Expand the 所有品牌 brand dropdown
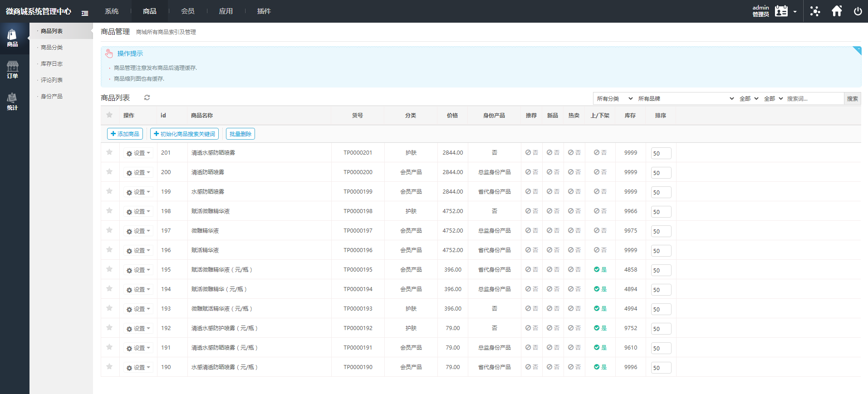The image size is (868, 394). pos(685,98)
